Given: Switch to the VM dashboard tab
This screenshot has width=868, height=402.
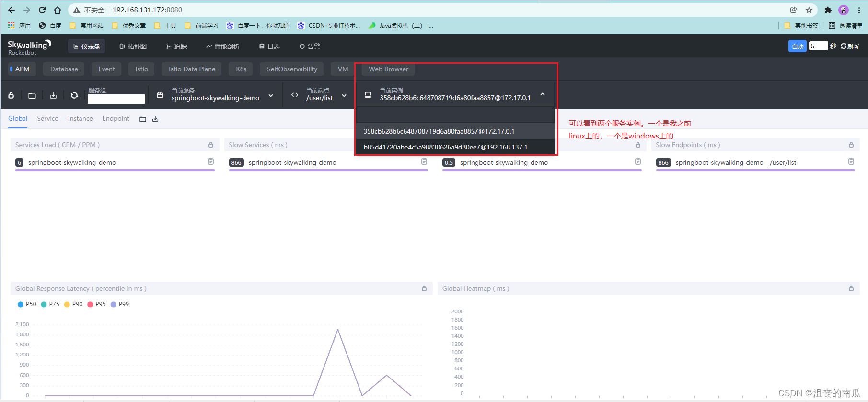Looking at the screenshot, I should click(343, 69).
